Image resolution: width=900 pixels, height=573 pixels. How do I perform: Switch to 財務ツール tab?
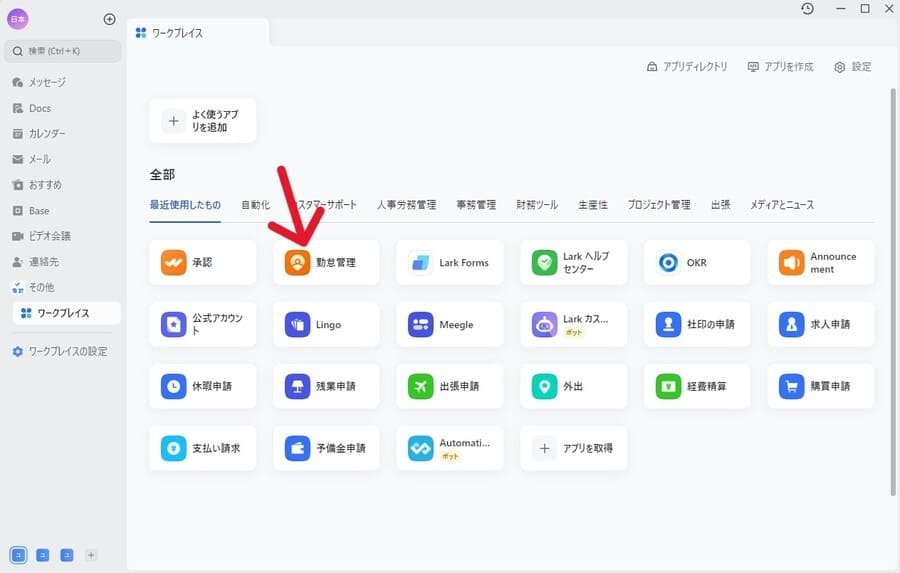pos(537,205)
